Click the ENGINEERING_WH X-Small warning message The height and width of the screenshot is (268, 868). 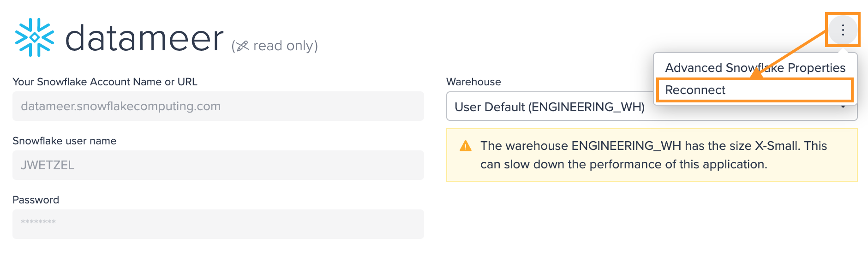click(x=653, y=155)
